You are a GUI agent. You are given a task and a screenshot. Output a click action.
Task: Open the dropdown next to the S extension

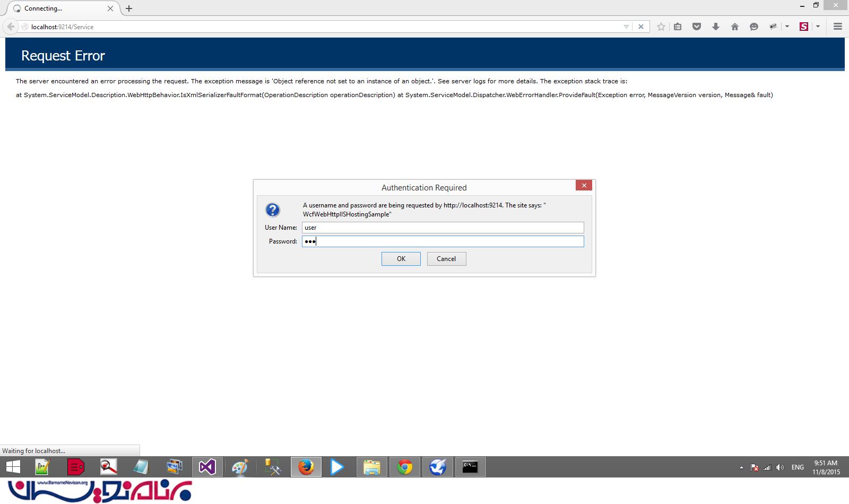pos(817,26)
